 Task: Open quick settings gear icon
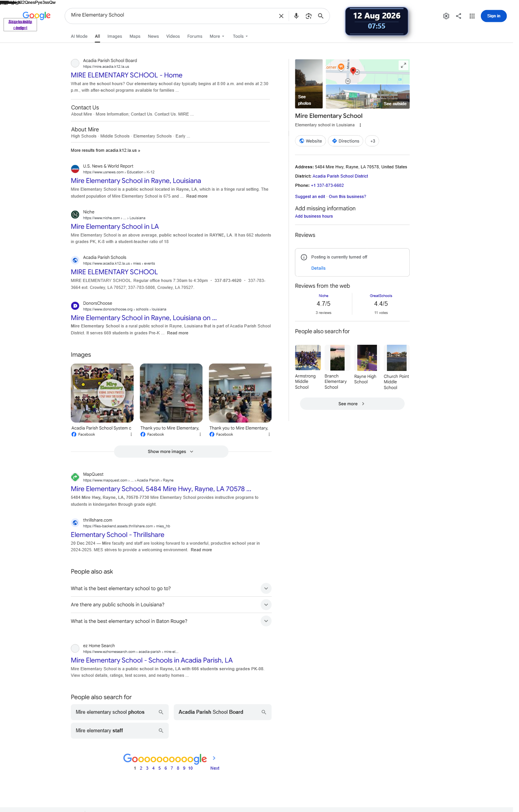(446, 16)
